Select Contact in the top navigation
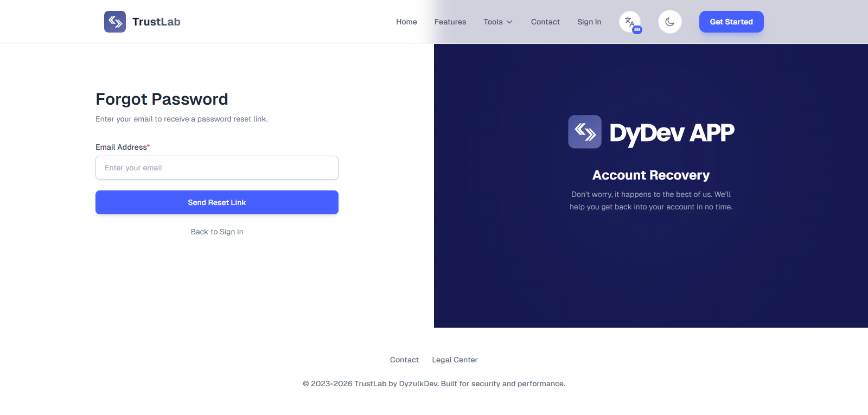 [545, 22]
